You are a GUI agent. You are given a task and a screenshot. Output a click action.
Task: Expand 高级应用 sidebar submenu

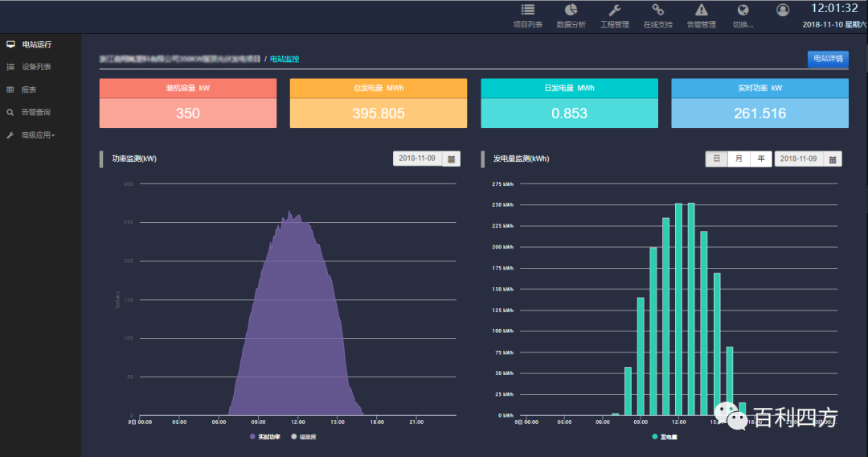coord(38,135)
